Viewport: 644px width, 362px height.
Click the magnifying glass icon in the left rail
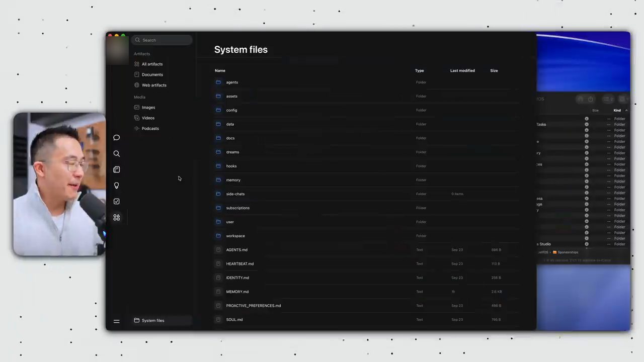[x=117, y=153]
